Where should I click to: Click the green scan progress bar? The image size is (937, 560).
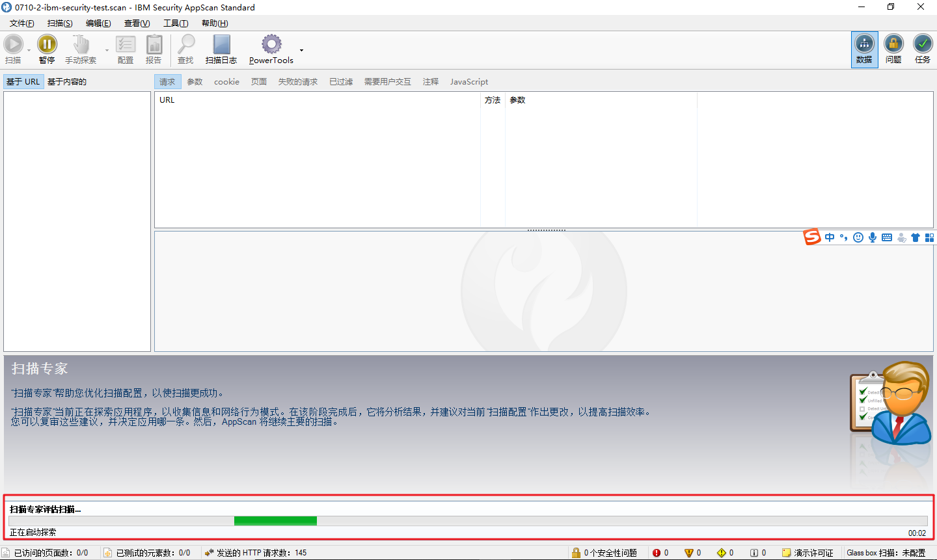click(x=275, y=521)
